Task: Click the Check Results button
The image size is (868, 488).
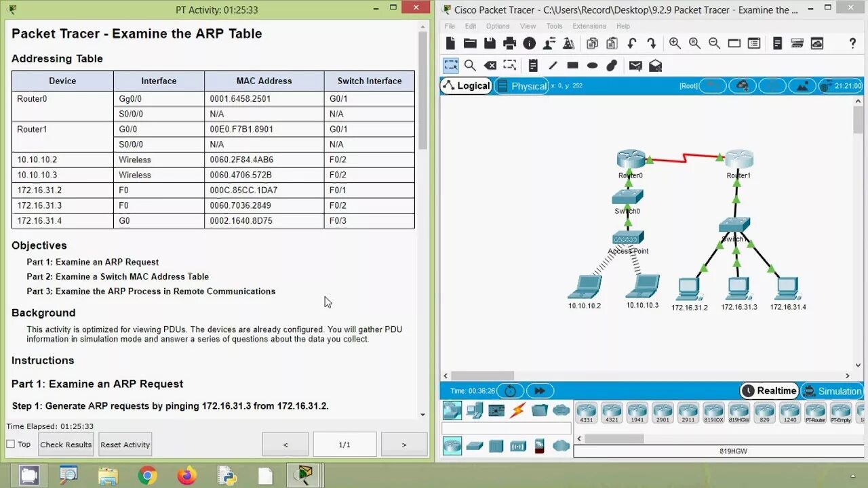Action: [x=66, y=445]
